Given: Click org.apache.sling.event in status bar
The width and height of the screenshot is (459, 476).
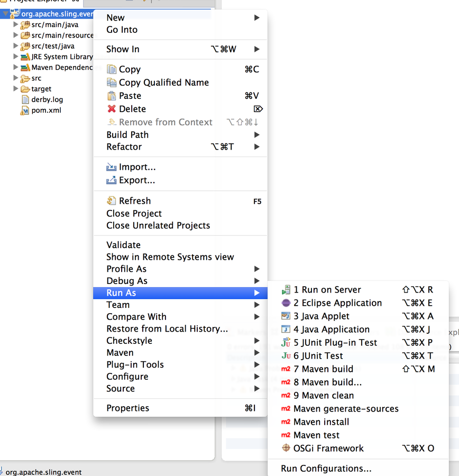Looking at the screenshot, I should point(43,472).
